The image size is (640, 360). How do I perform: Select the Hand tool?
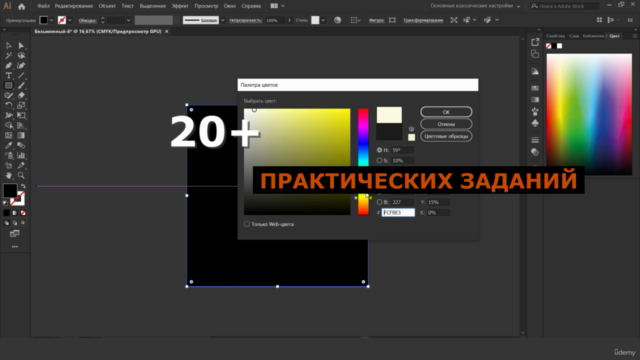pos(9,176)
